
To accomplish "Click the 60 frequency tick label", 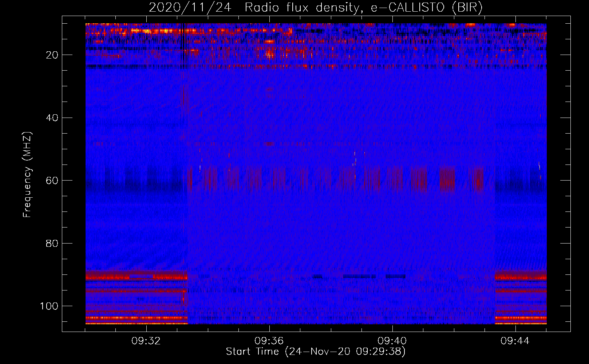I will (x=52, y=181).
